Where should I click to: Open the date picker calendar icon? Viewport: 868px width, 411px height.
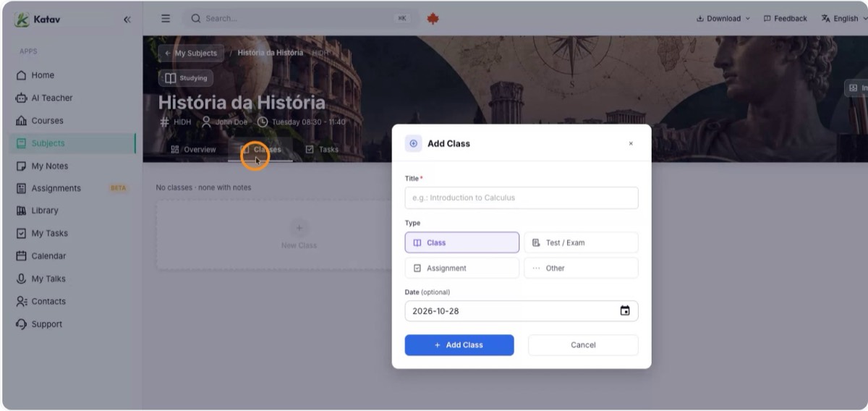625,311
